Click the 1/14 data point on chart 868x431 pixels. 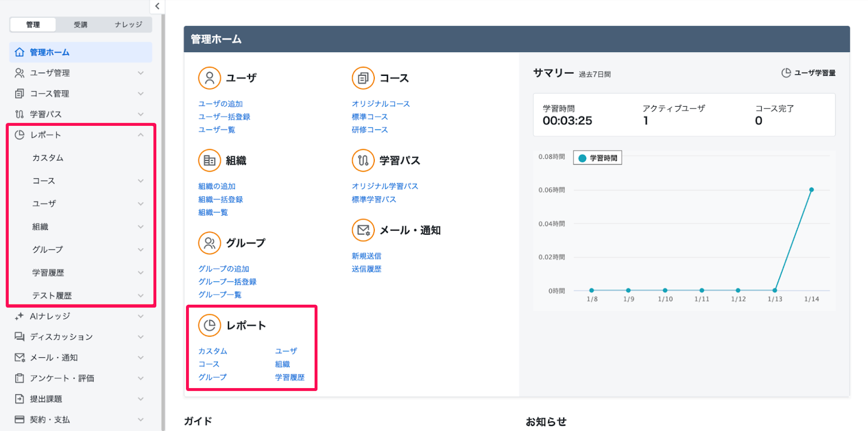tap(812, 190)
